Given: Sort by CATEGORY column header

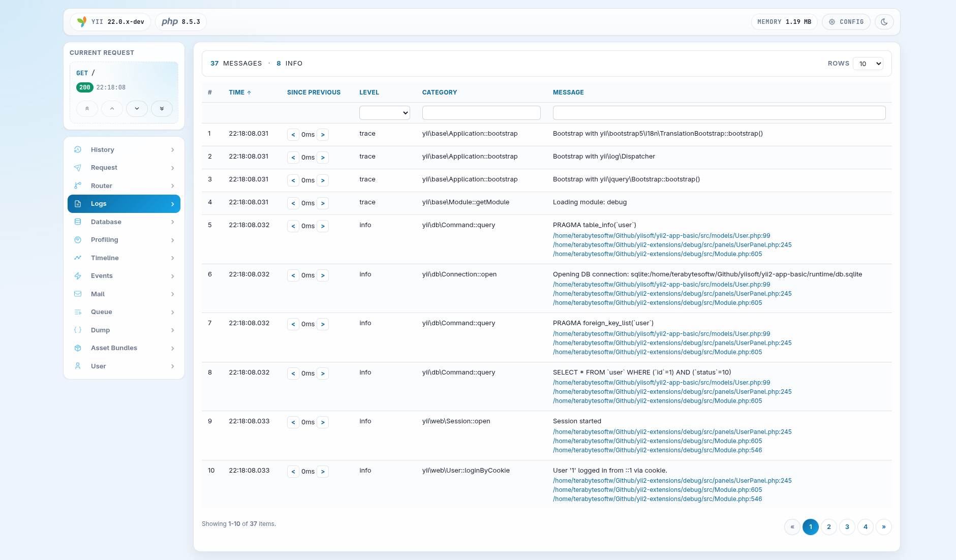Looking at the screenshot, I should point(440,92).
